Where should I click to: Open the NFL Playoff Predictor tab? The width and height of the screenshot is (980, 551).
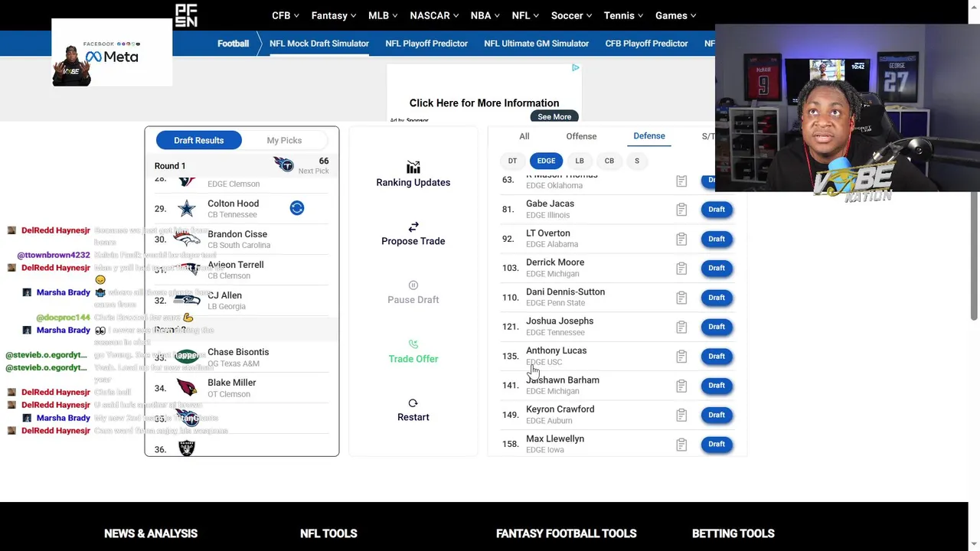426,44
